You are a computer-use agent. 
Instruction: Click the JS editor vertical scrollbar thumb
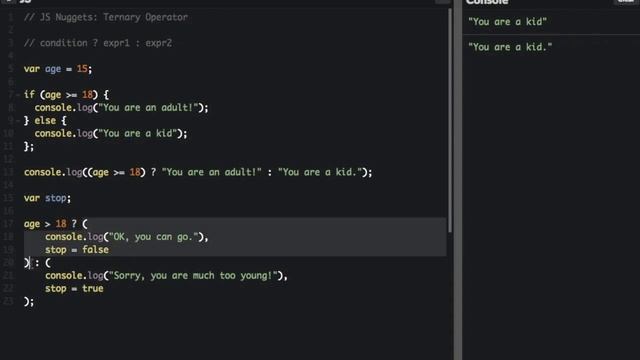pos(450,121)
